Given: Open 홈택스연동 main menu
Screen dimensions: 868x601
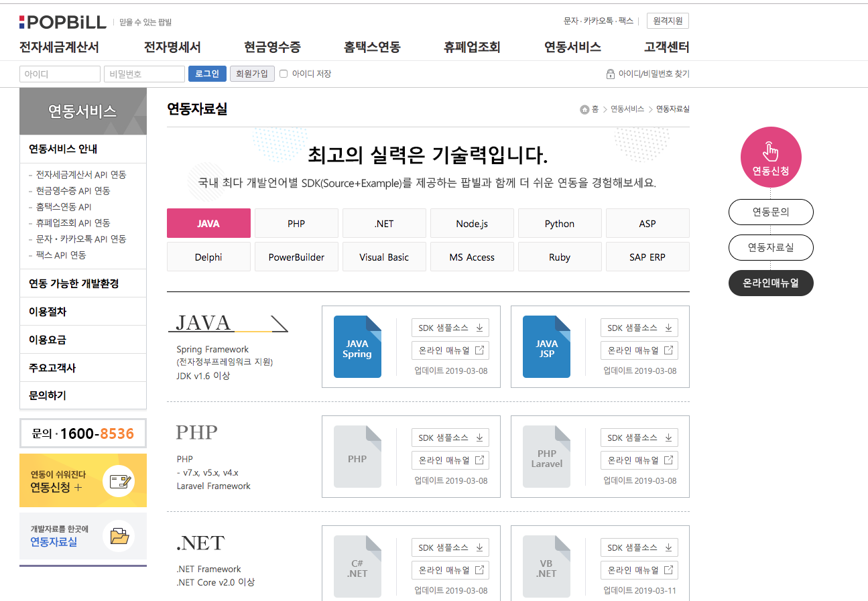Looking at the screenshot, I should (x=372, y=47).
